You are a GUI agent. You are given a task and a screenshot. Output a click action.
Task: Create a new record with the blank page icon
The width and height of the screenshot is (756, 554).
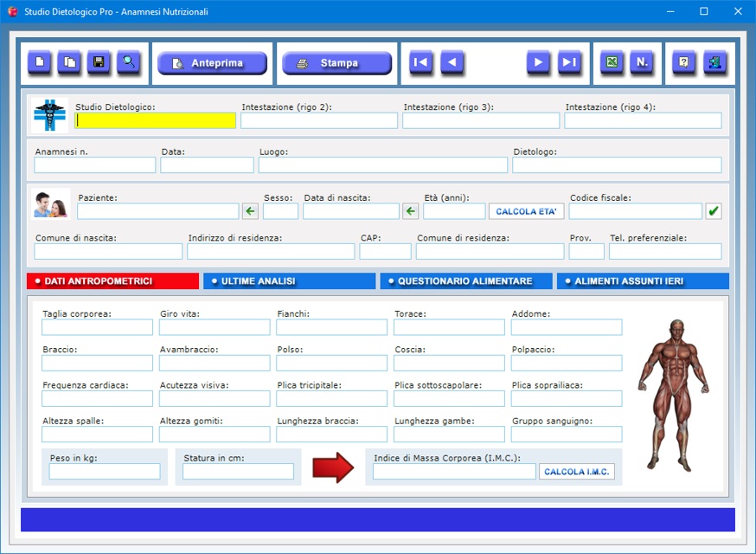40,62
